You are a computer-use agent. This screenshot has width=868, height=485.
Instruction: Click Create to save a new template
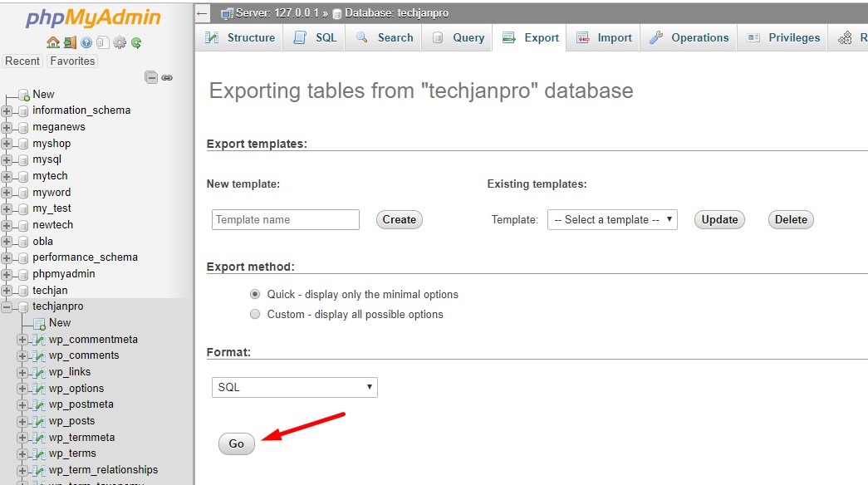(399, 219)
